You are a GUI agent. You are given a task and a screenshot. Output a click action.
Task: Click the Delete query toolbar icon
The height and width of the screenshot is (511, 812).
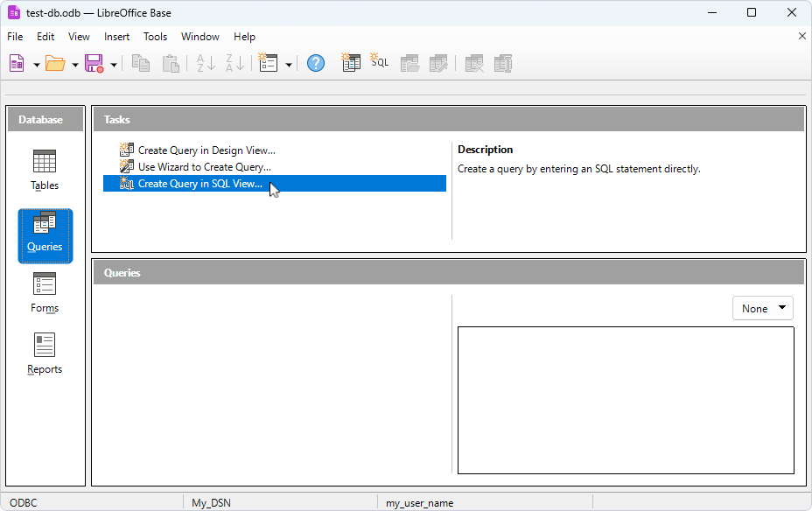pyautogui.click(x=474, y=64)
